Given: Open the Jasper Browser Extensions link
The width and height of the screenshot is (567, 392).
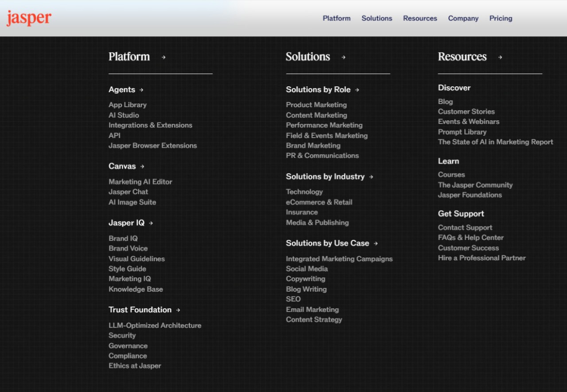Looking at the screenshot, I should coord(152,146).
